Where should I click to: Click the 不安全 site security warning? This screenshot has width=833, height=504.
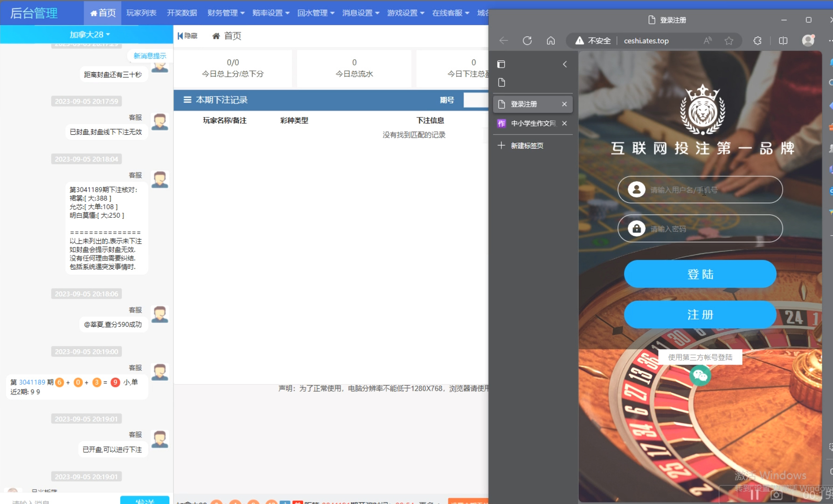point(593,41)
